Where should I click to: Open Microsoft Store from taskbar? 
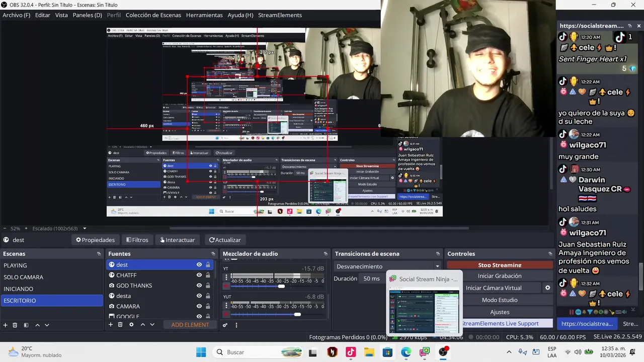[x=387, y=352]
